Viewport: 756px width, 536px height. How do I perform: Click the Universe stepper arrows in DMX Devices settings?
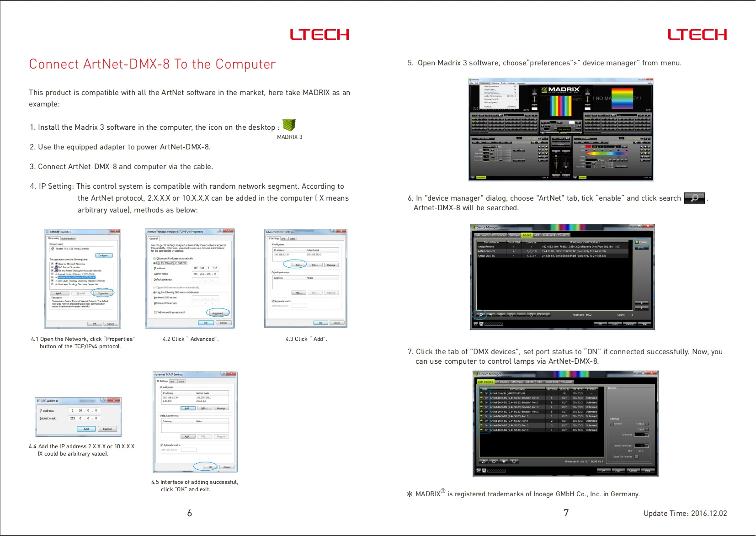pos(647,435)
